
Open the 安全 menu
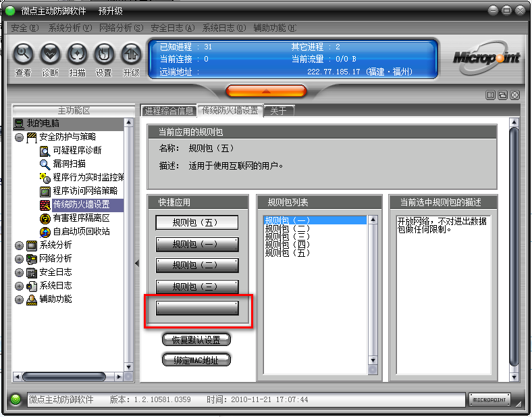pyautogui.click(x=25, y=28)
